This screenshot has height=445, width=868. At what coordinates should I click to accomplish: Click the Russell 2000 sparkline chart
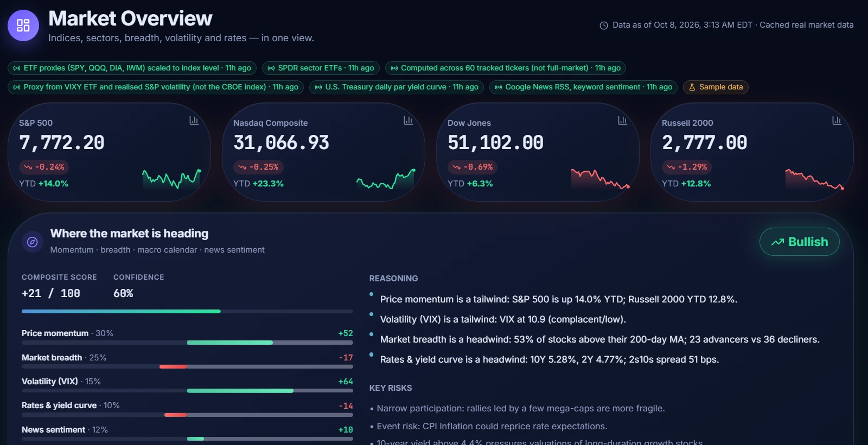tap(815, 178)
